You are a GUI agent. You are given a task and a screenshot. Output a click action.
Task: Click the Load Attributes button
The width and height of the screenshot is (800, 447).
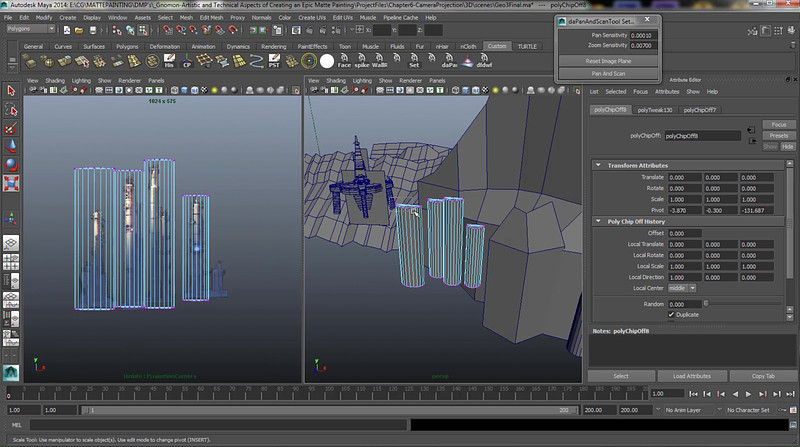(x=691, y=376)
